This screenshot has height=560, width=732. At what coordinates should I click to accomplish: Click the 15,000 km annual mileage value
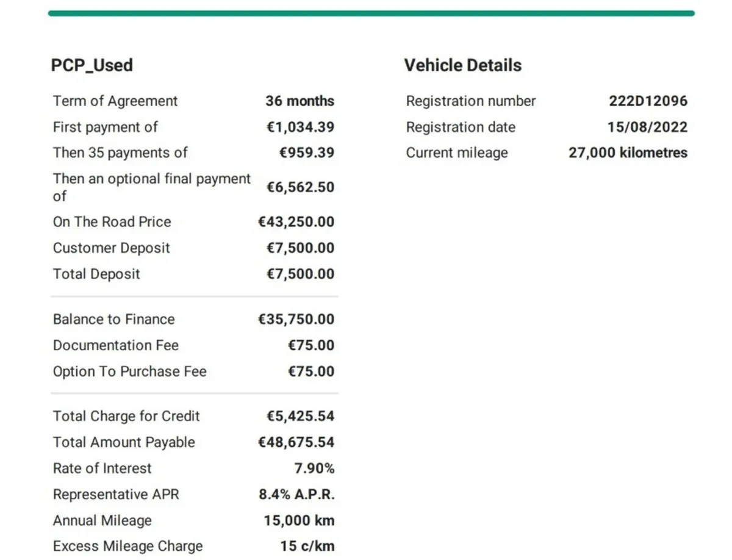pyautogui.click(x=299, y=521)
